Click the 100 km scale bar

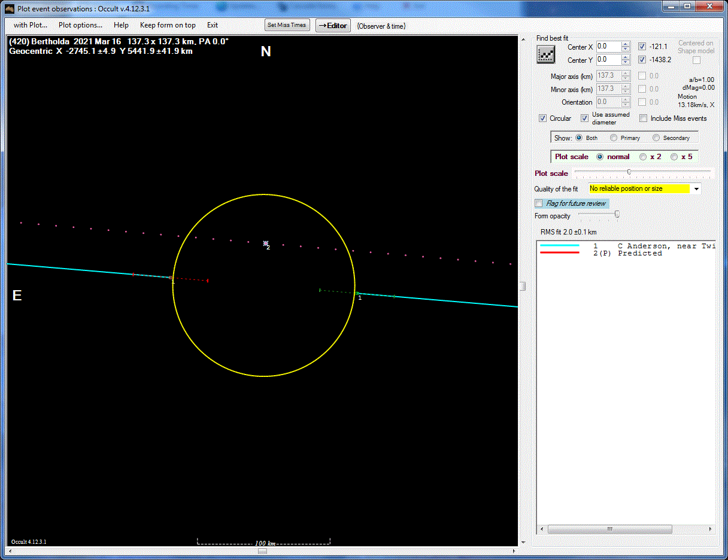(264, 542)
